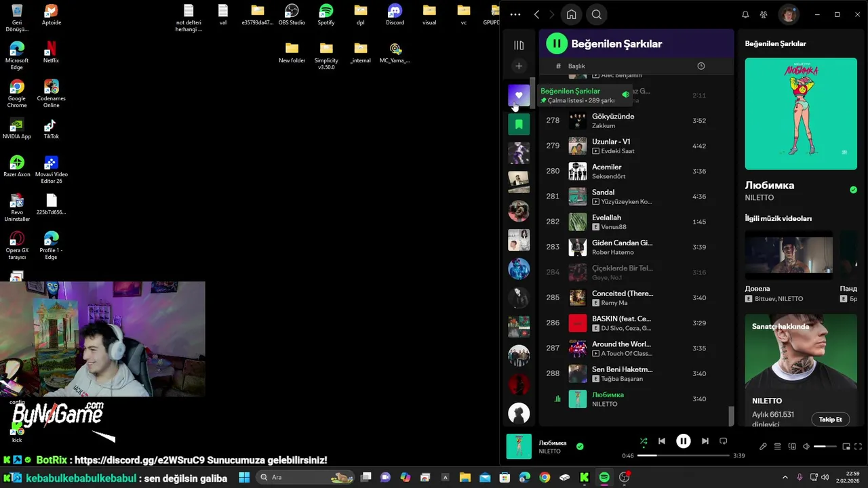The height and width of the screenshot is (488, 868).
Task: Open connect to a device panel
Action: tap(791, 447)
